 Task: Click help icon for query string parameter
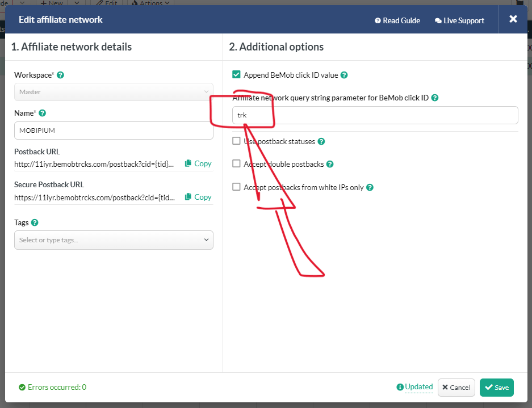point(435,98)
